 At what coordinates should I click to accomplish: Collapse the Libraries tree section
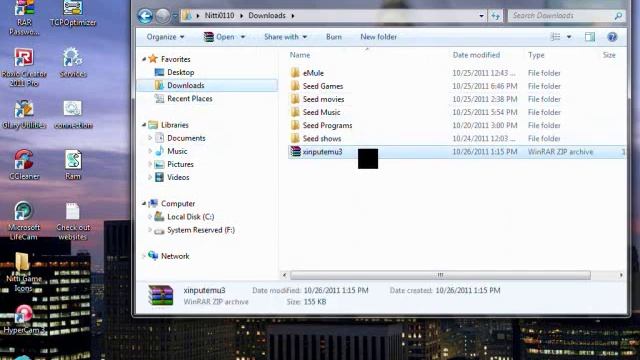coord(144,125)
